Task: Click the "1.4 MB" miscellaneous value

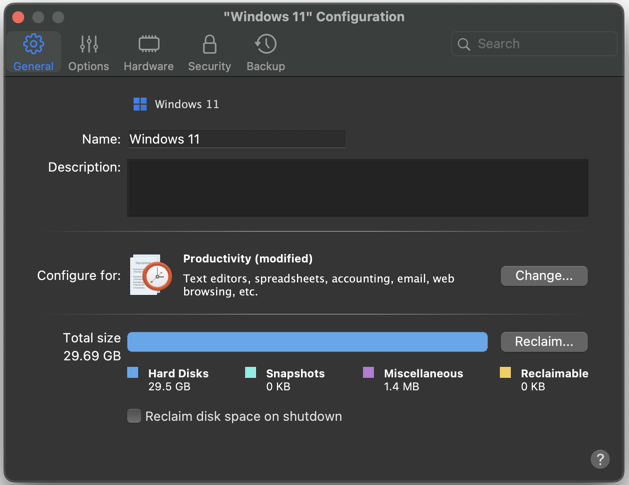Action: pos(402,387)
